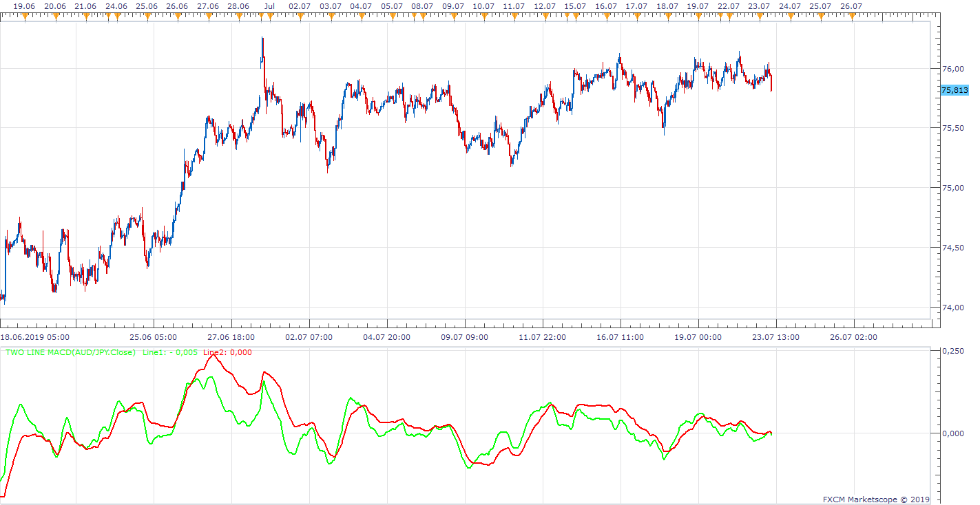Screen dimensions: 980x505
Task: Click the orange day marker under 27.06
Action: [208, 17]
